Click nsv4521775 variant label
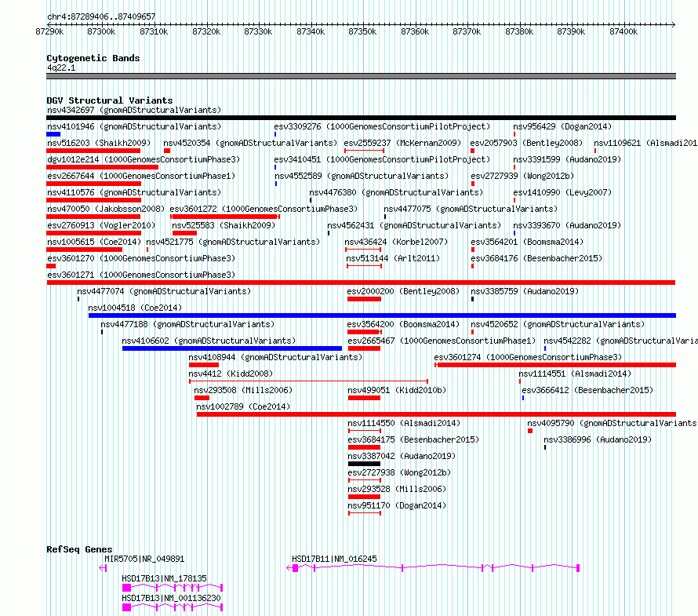Screen dimensions: 698x616 point(233,242)
